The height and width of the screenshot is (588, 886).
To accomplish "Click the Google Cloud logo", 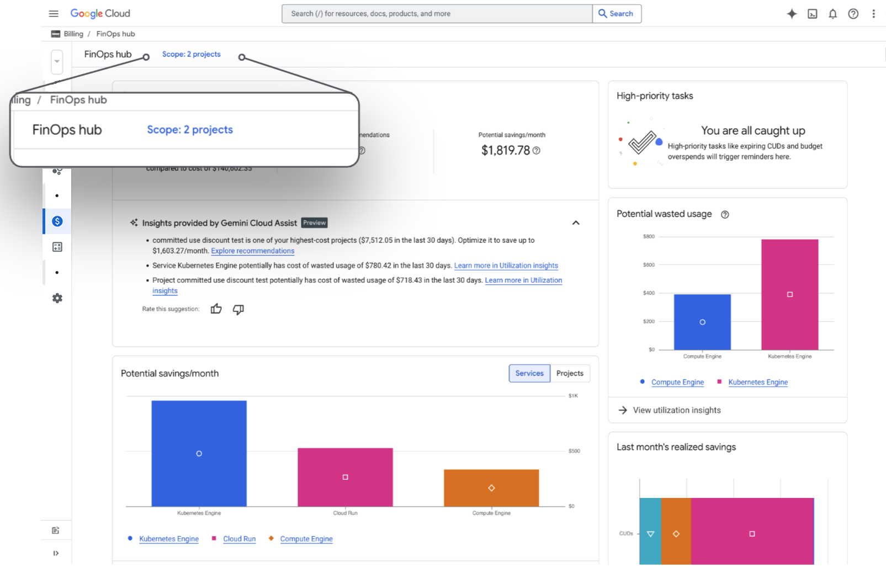I will tap(100, 14).
